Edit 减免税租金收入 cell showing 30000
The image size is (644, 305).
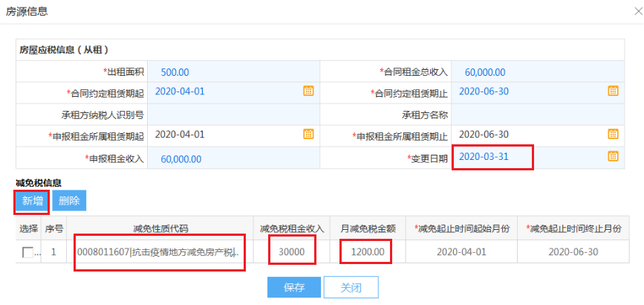[293, 252]
